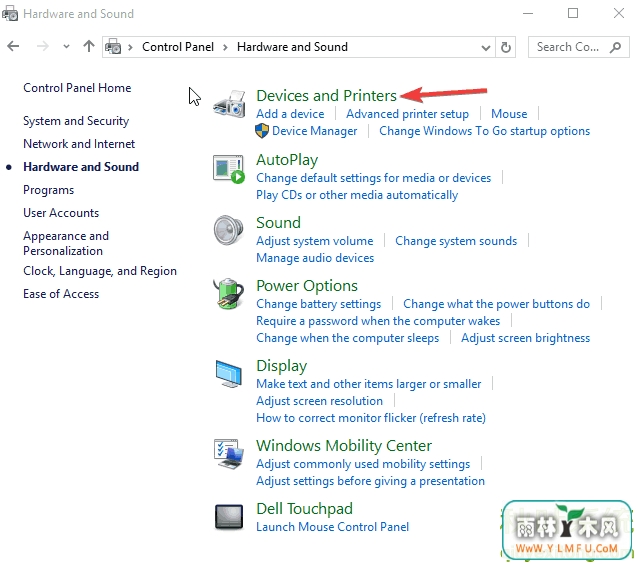Click the address bar Control Panel icon
The height and width of the screenshot is (565, 637).
click(x=113, y=47)
